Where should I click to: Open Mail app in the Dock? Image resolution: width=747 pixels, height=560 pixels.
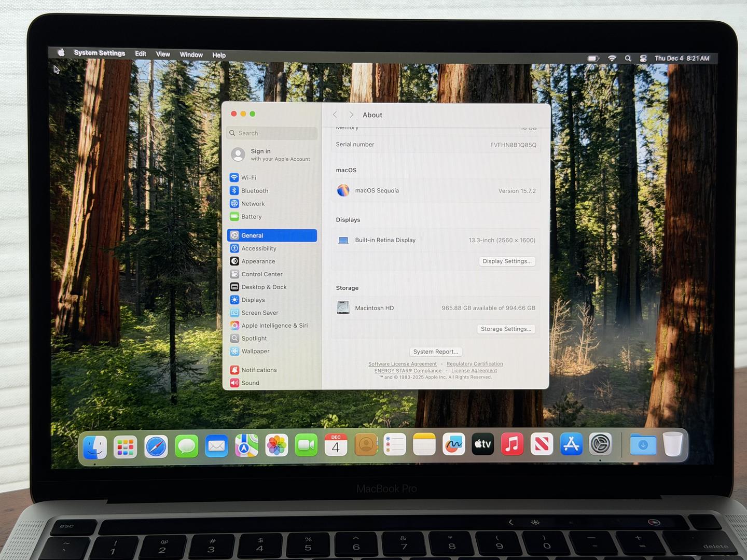click(x=216, y=446)
